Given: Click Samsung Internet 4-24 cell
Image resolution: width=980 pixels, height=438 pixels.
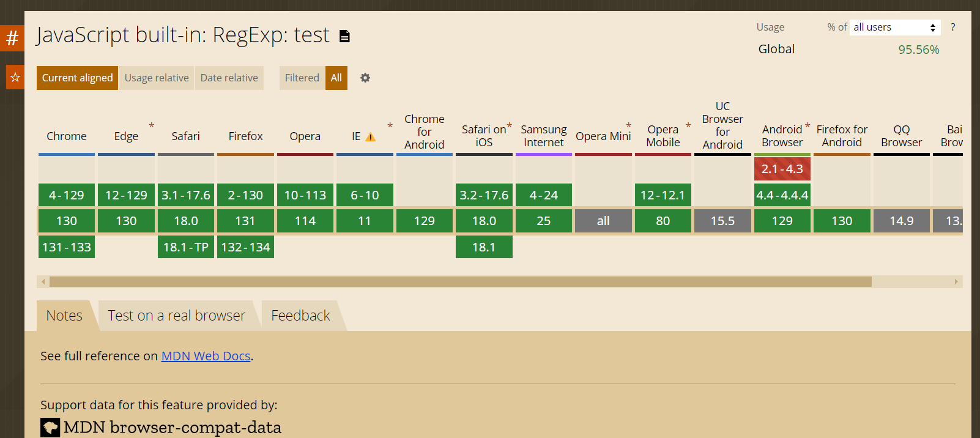Looking at the screenshot, I should pyautogui.click(x=544, y=195).
